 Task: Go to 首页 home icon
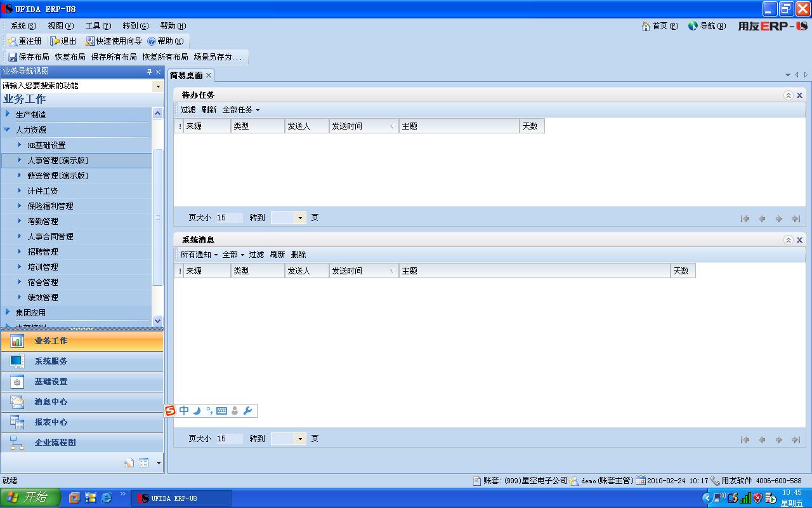(646, 26)
